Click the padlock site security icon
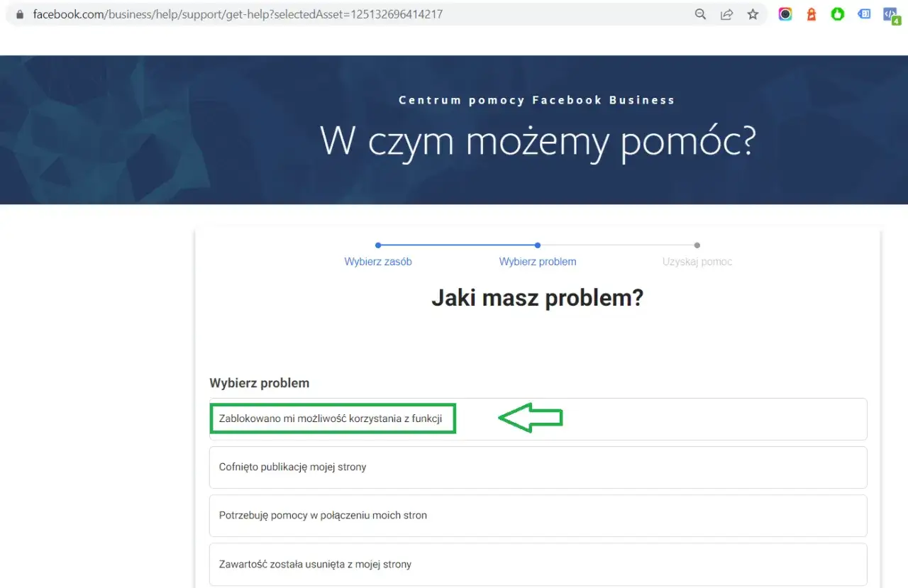The width and height of the screenshot is (908, 588). click(20, 14)
